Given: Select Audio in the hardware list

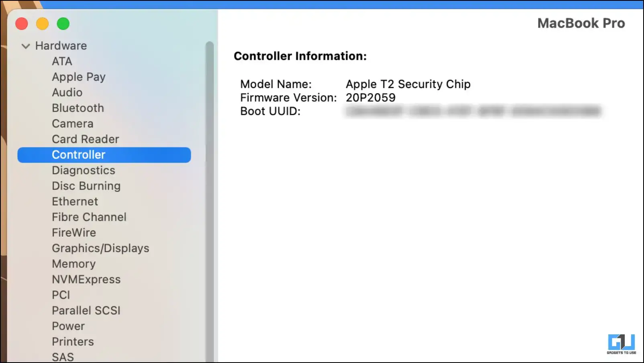Looking at the screenshot, I should (67, 92).
